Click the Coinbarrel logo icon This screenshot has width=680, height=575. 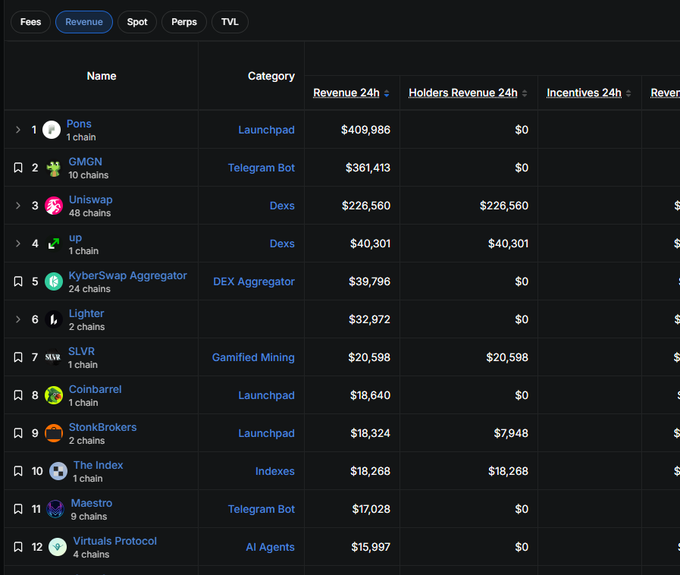pos(54,395)
